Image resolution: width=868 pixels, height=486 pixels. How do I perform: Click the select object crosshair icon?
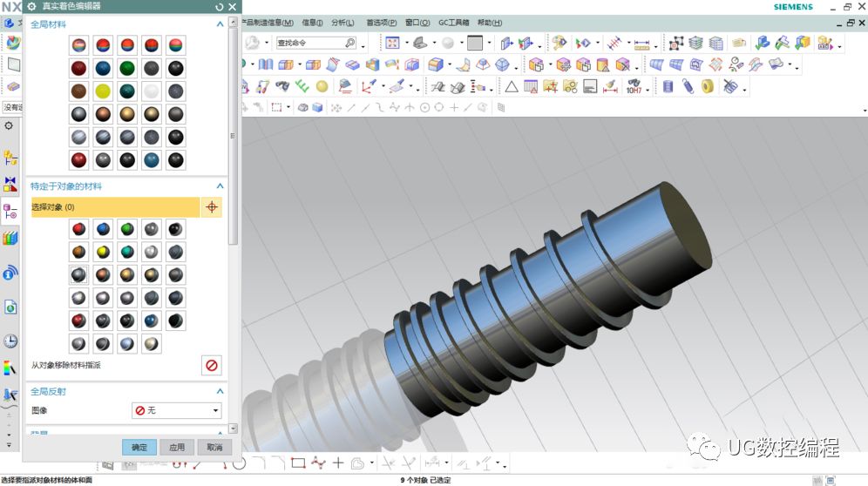pyautogui.click(x=211, y=207)
